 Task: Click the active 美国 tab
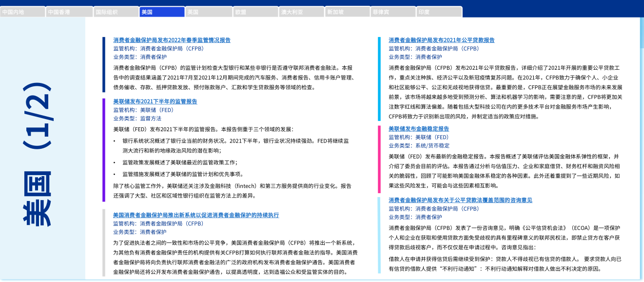point(161,12)
